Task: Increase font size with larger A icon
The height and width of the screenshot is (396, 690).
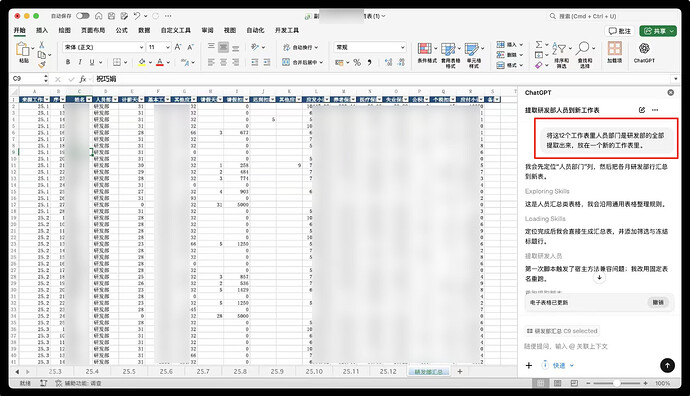Action: (178, 47)
